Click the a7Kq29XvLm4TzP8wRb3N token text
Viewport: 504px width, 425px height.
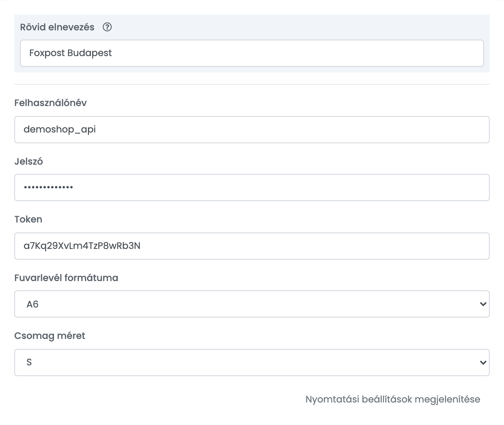pyautogui.click(x=82, y=246)
